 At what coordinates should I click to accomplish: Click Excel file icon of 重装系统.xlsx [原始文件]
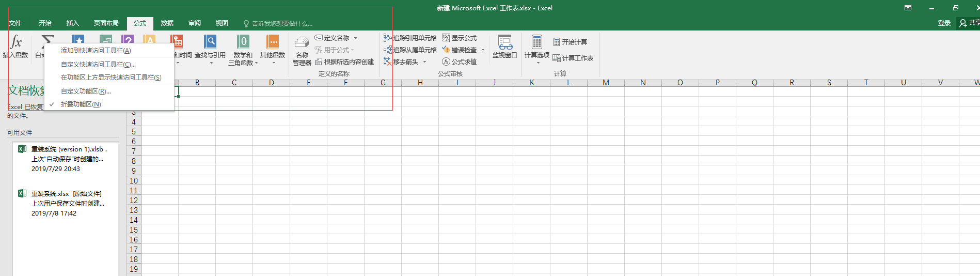click(22, 193)
